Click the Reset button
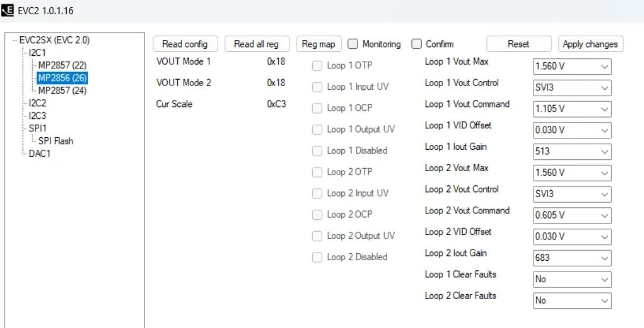Viewport: 644px width, 328px height. coord(519,44)
